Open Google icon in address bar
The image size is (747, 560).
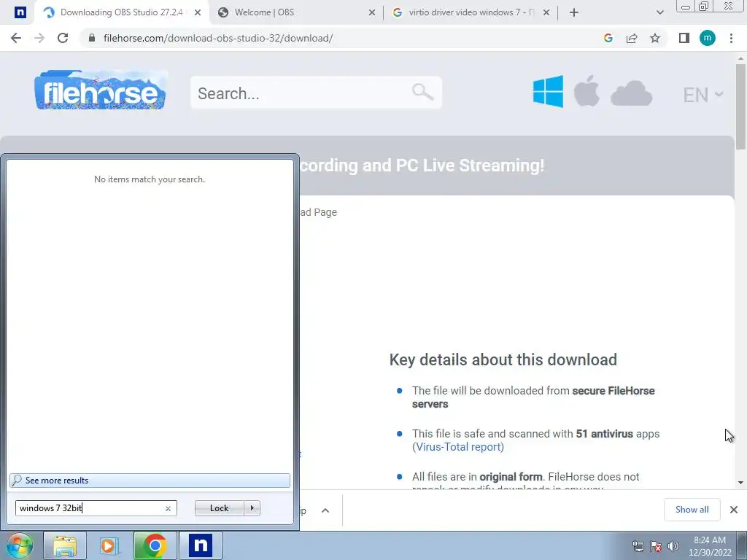608,38
